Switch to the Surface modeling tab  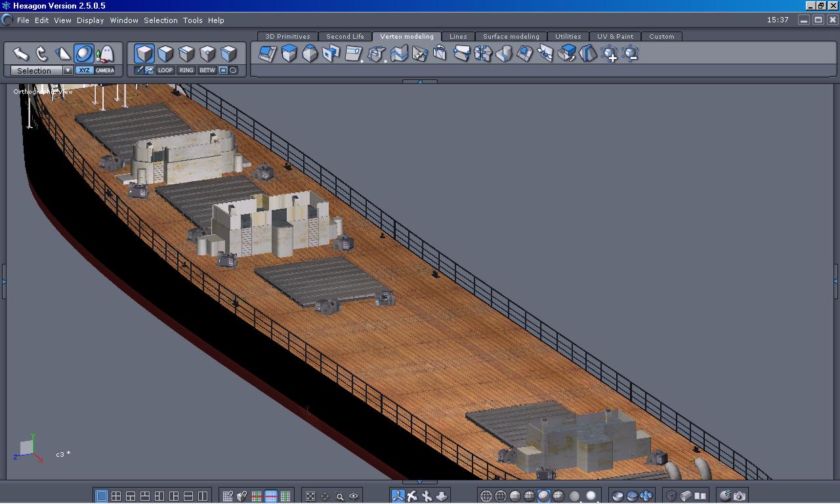(x=511, y=37)
